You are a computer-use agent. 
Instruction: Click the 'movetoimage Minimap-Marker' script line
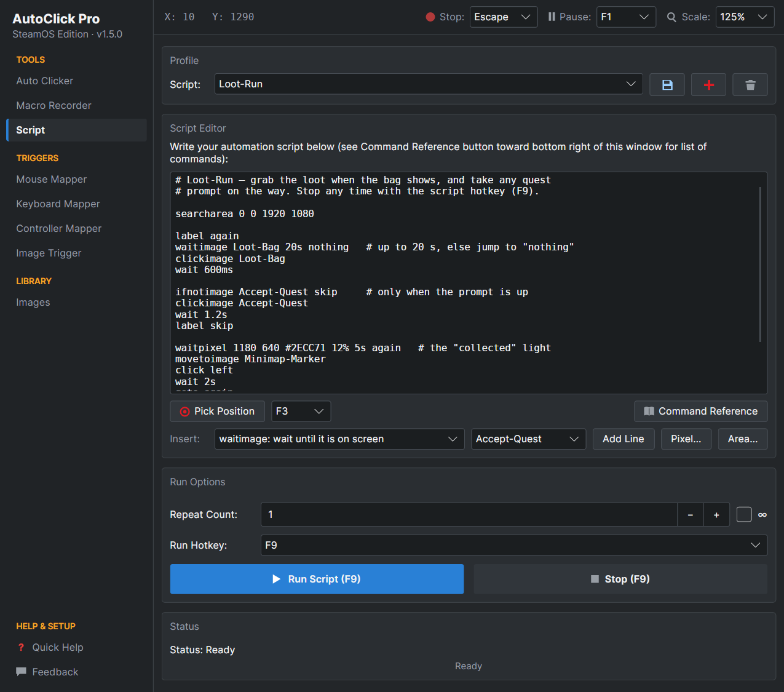pos(250,359)
